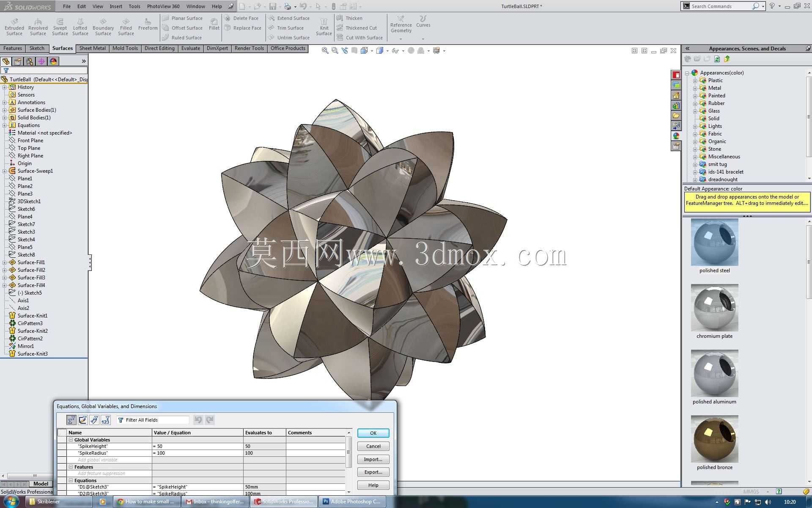Click the Planar Surface tool

pyautogui.click(x=183, y=18)
